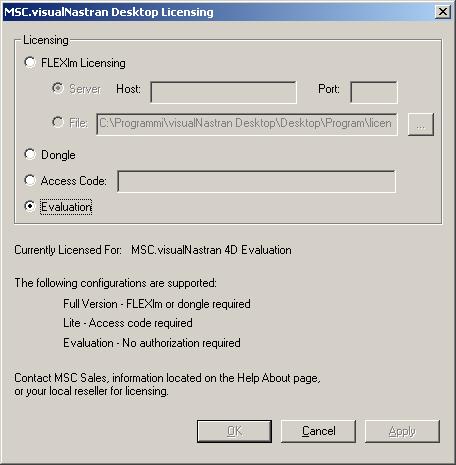Image resolution: width=456 pixels, height=465 pixels.
Task: Click the File radio option
Action: (58, 122)
